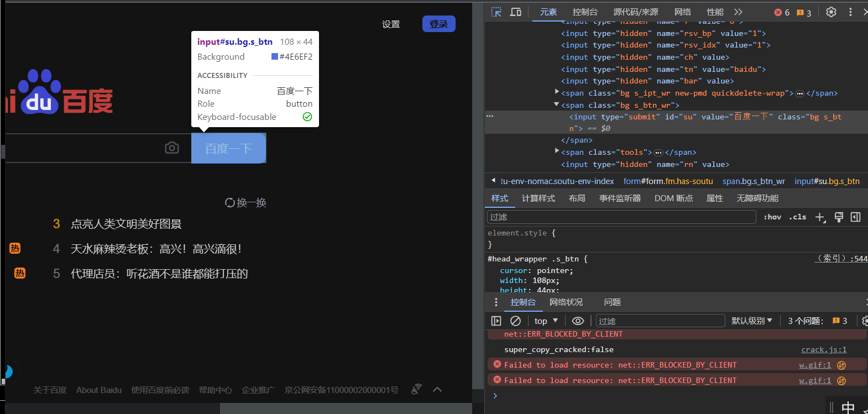Click the second error row's AI assistance icon
Screen dimensions: 868x414
click(841, 381)
